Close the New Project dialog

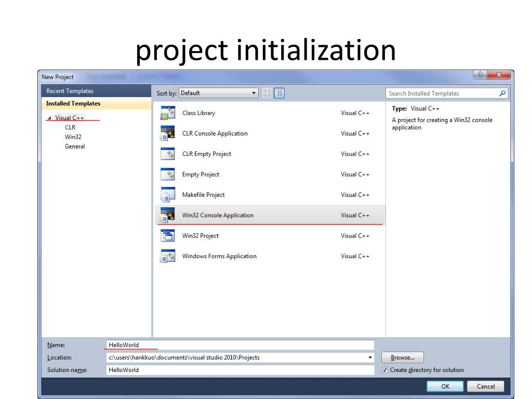coord(499,75)
